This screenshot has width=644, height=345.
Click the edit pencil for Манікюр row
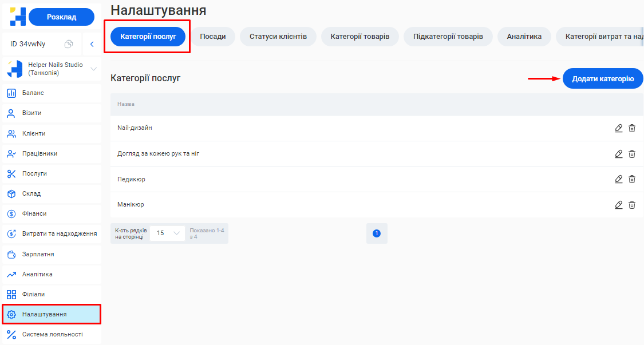point(618,205)
